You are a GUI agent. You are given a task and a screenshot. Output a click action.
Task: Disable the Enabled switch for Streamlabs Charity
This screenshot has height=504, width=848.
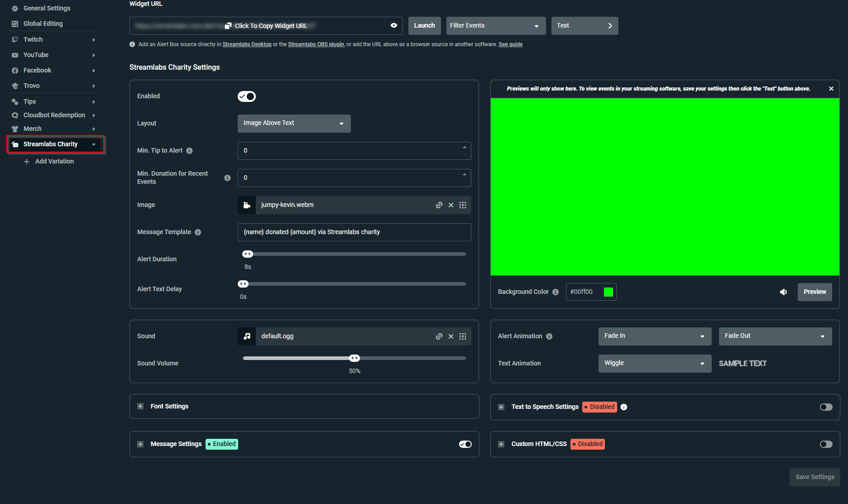coord(247,96)
